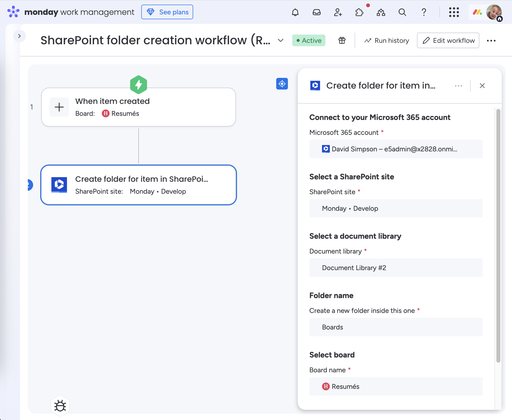Viewport: 512px width, 420px height.
Task: Click the invite members icon
Action: [338, 12]
